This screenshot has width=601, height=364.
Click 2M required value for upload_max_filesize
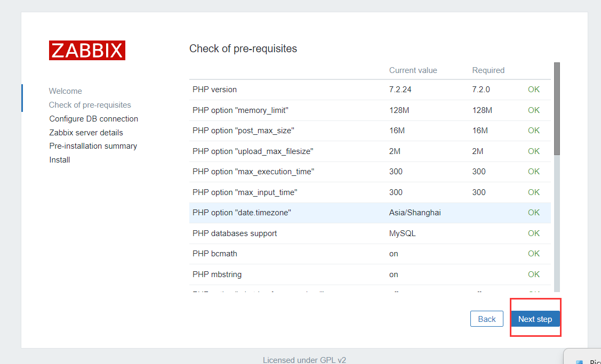[x=478, y=151]
